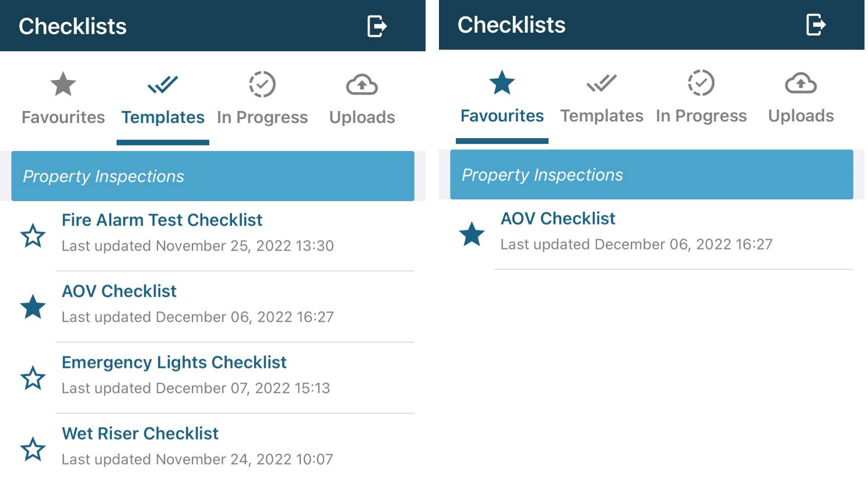868x488 pixels.
Task: Tap the logout icon in right Checklists header
Action: click(816, 24)
